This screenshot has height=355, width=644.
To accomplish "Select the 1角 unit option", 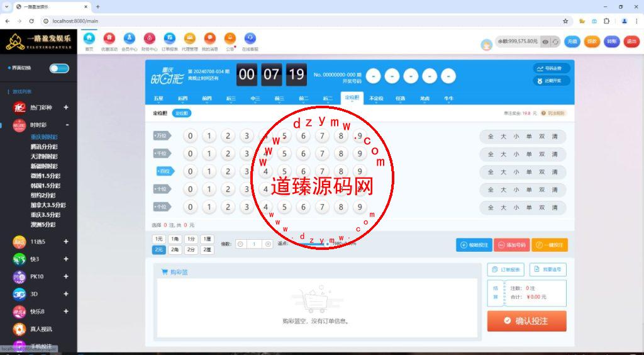I will point(175,239).
